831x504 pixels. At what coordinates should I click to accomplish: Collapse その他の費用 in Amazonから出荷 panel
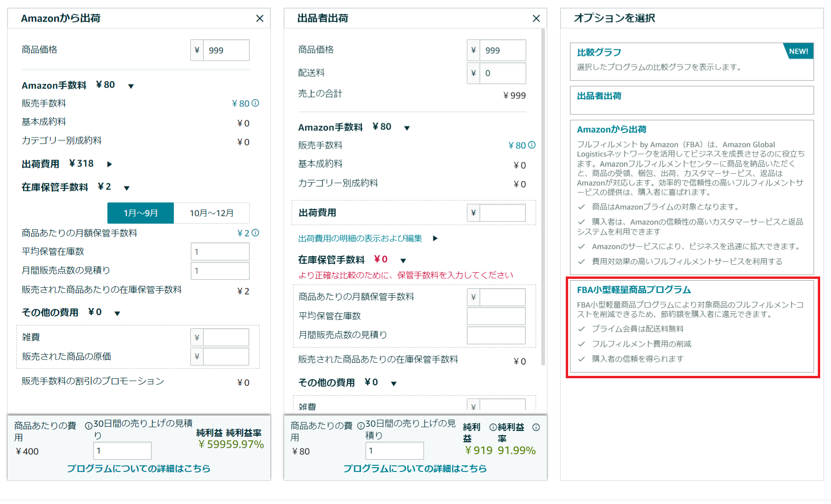point(117,313)
